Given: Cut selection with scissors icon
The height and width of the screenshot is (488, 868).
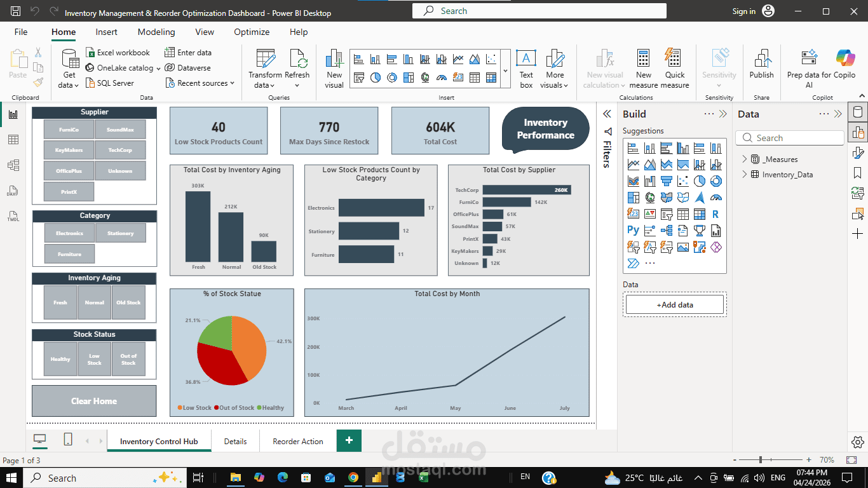Looking at the screenshot, I should tap(38, 53).
